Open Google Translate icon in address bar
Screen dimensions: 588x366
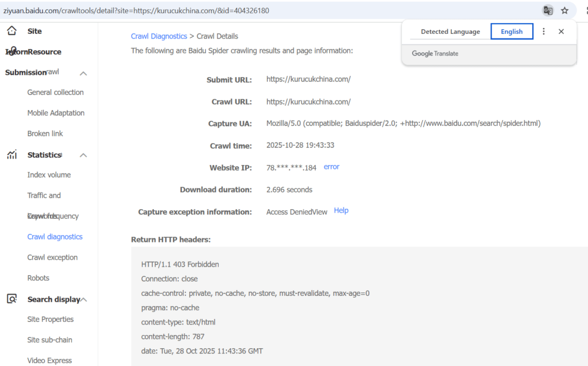547,10
